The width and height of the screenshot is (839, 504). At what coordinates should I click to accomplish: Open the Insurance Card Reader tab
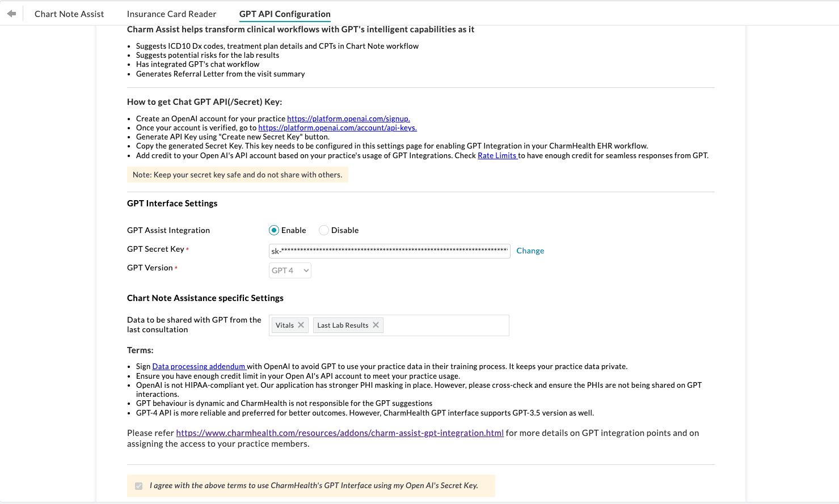[x=172, y=14]
